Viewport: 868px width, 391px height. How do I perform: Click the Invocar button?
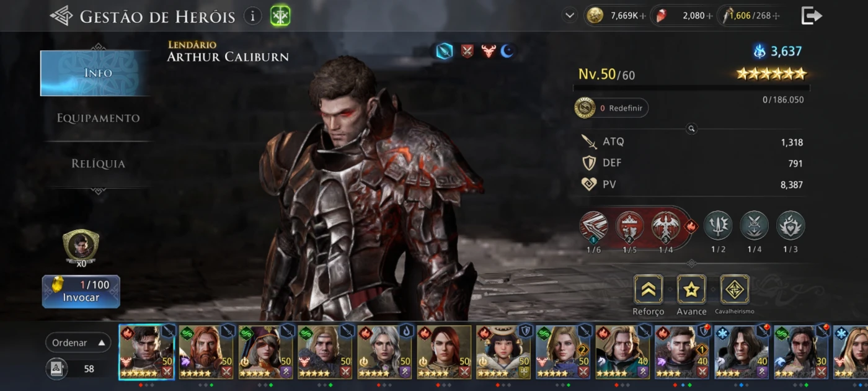81,292
